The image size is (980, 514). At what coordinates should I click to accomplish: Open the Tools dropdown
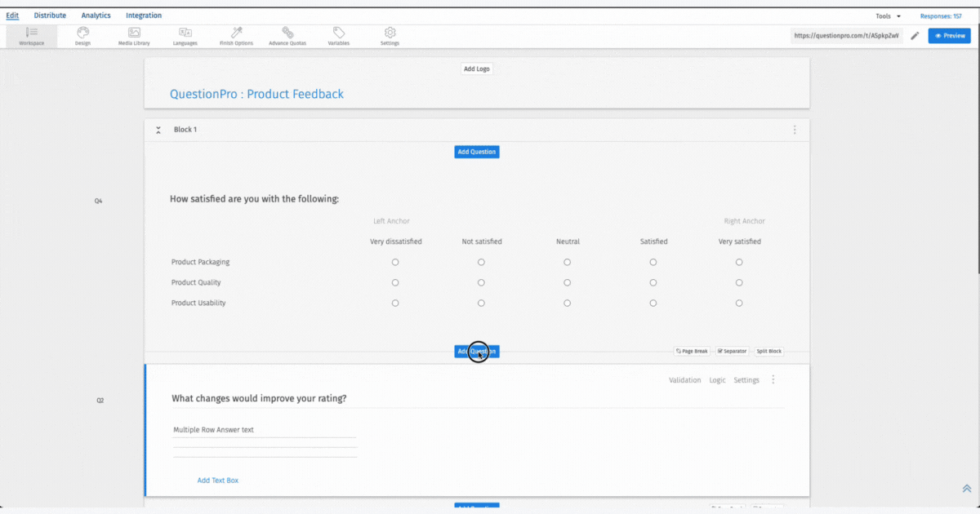coord(888,16)
